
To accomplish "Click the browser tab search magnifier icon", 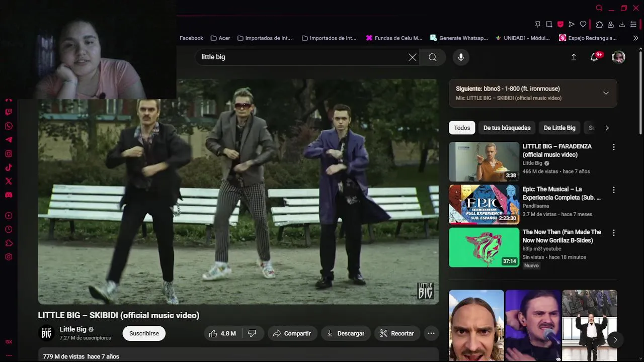I will [599, 8].
